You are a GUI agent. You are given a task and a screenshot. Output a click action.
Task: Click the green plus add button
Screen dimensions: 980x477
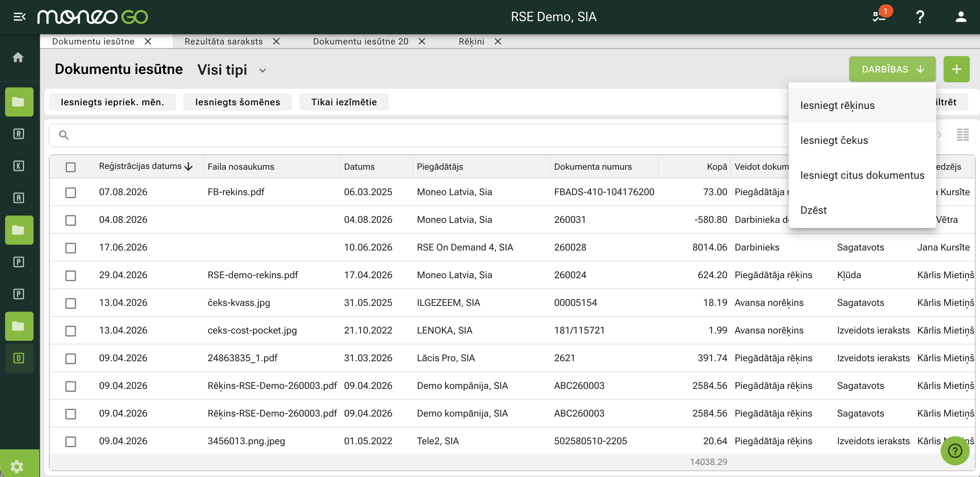coord(956,69)
